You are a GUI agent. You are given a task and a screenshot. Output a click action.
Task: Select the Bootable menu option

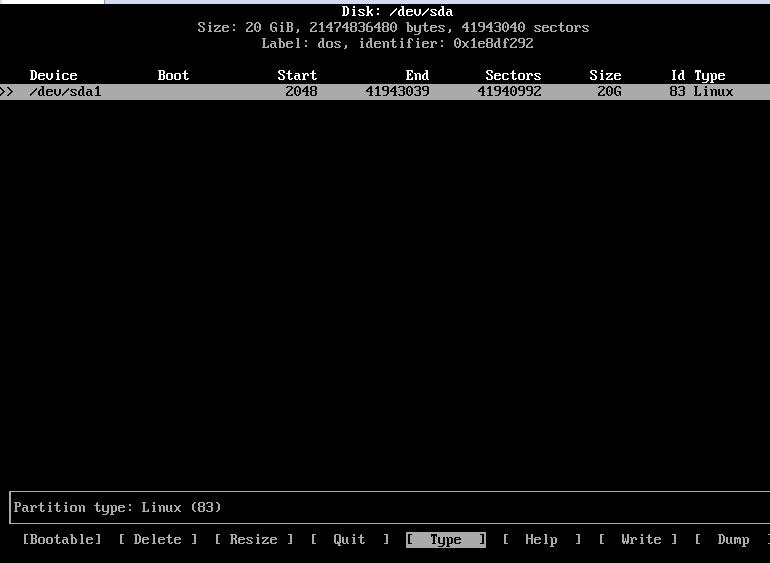pyautogui.click(x=62, y=539)
